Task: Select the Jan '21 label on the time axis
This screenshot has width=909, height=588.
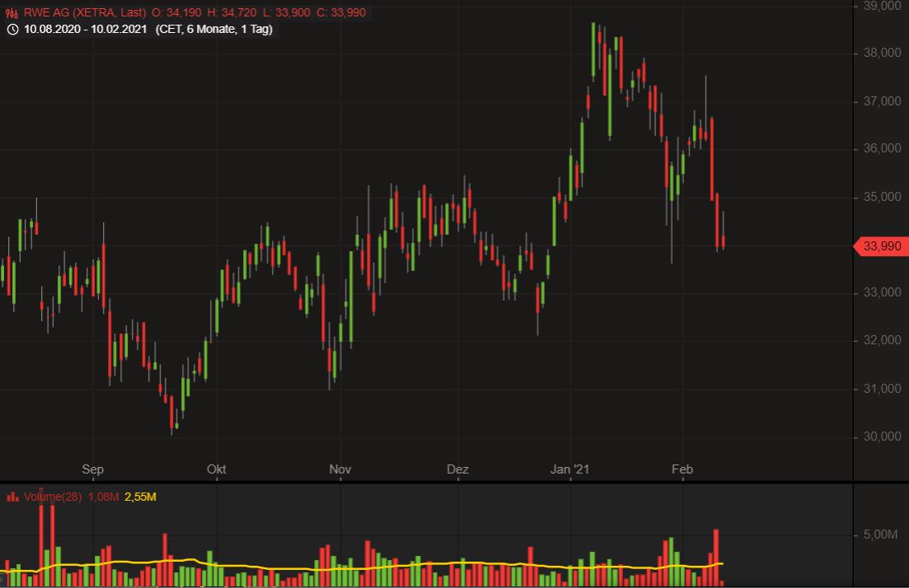Action: tap(569, 469)
